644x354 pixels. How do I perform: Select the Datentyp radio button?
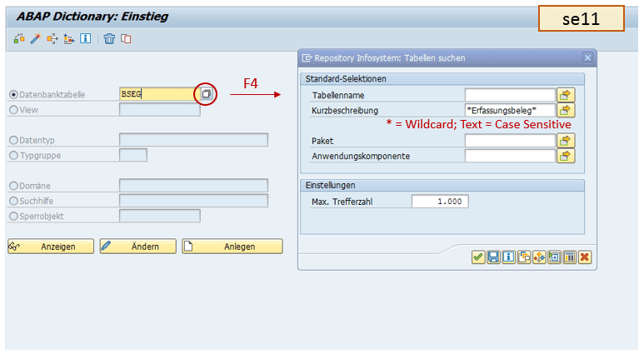[13, 140]
